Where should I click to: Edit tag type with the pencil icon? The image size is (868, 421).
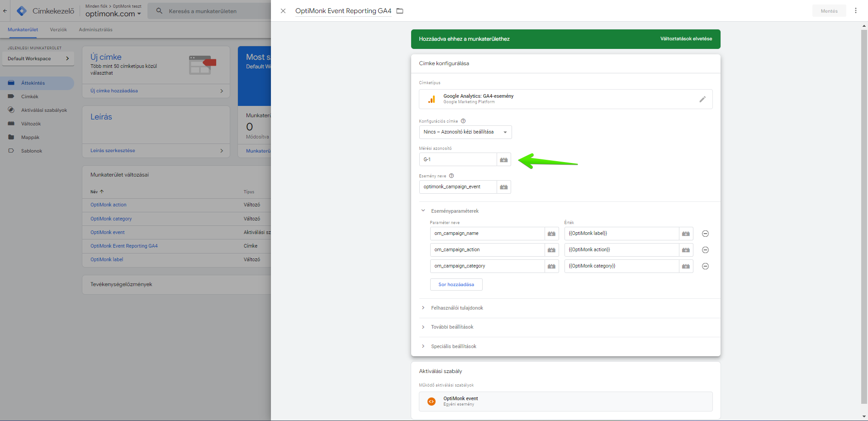click(x=702, y=99)
